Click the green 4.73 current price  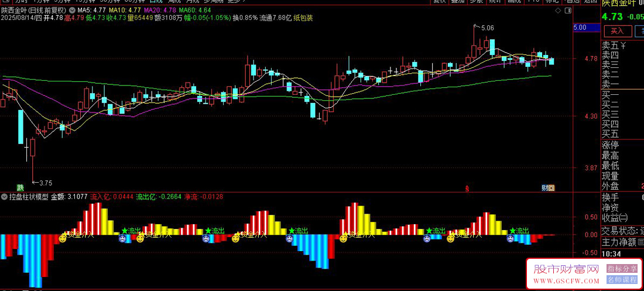(x=612, y=17)
